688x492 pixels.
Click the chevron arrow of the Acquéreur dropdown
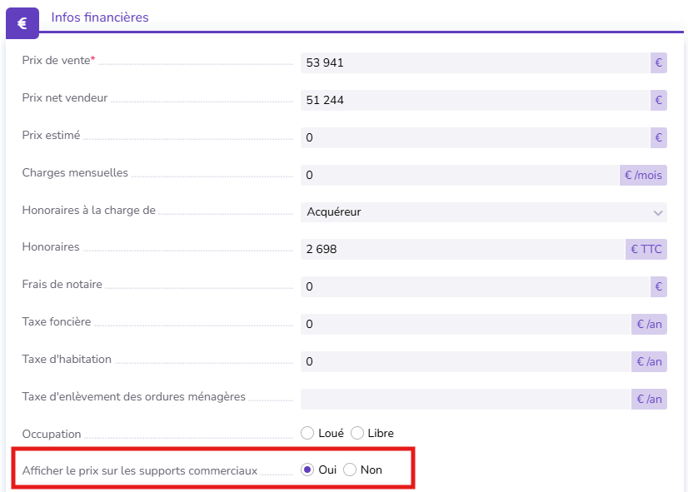click(x=657, y=213)
